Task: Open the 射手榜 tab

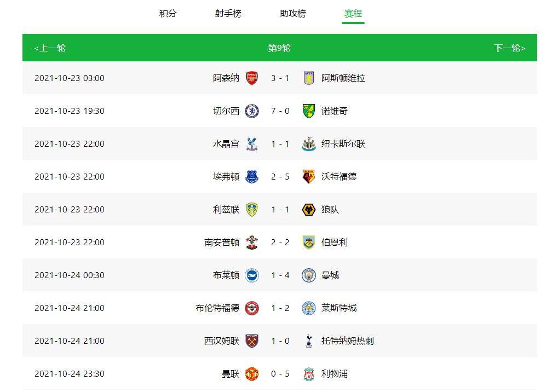Action: click(x=228, y=14)
